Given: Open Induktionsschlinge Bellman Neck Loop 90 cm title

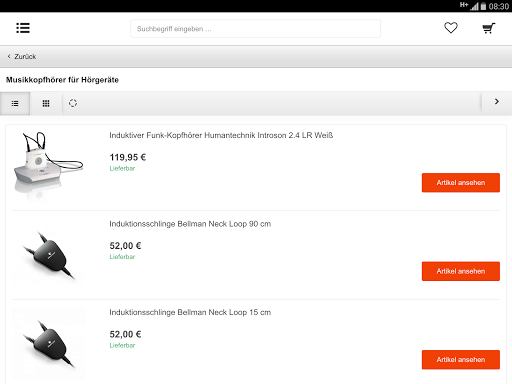Looking at the screenshot, I should point(190,224).
